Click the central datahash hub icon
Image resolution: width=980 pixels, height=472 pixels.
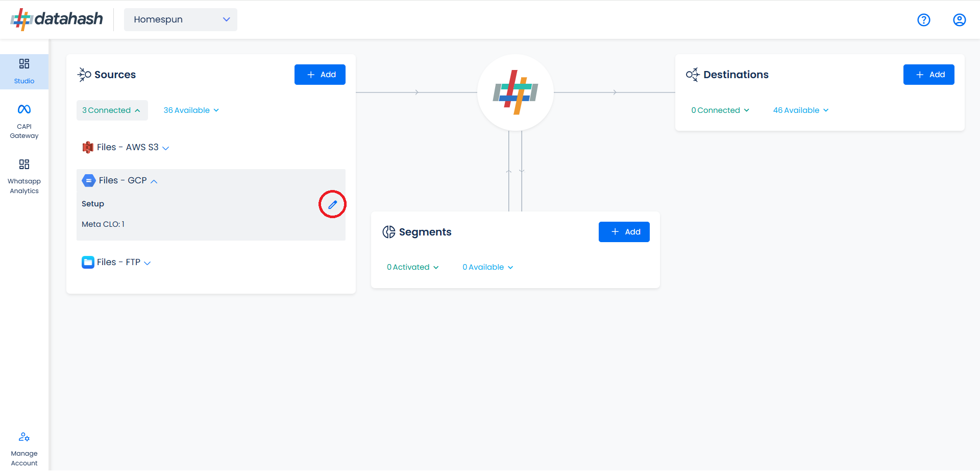click(516, 92)
